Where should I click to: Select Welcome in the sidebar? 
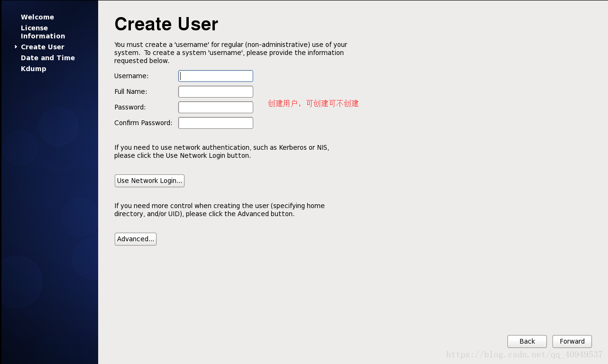[37, 17]
